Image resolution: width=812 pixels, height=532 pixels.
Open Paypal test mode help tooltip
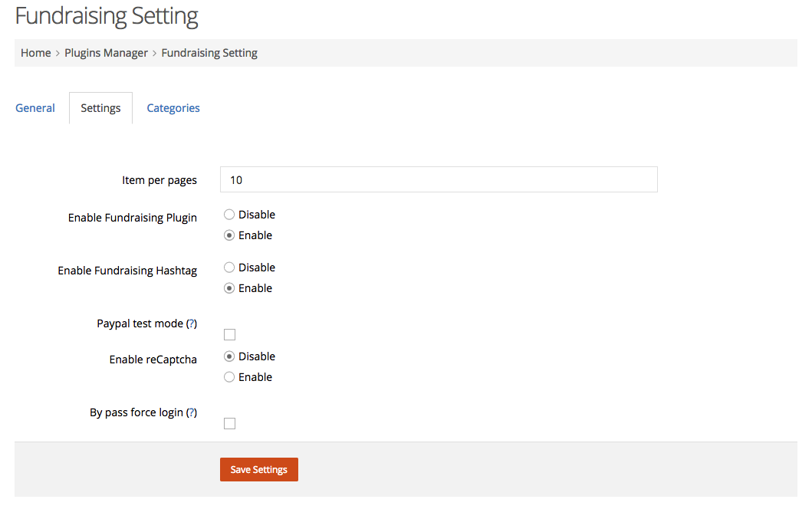192,323
